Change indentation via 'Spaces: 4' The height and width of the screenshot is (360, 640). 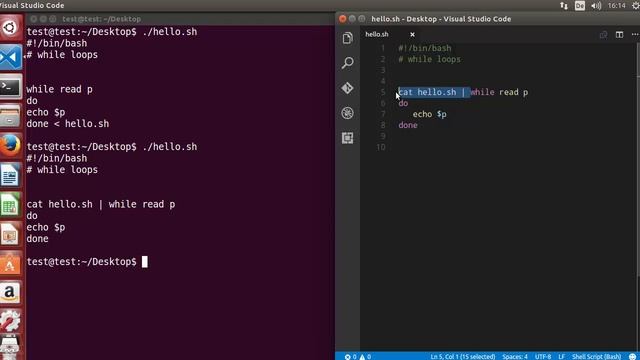tap(515, 356)
